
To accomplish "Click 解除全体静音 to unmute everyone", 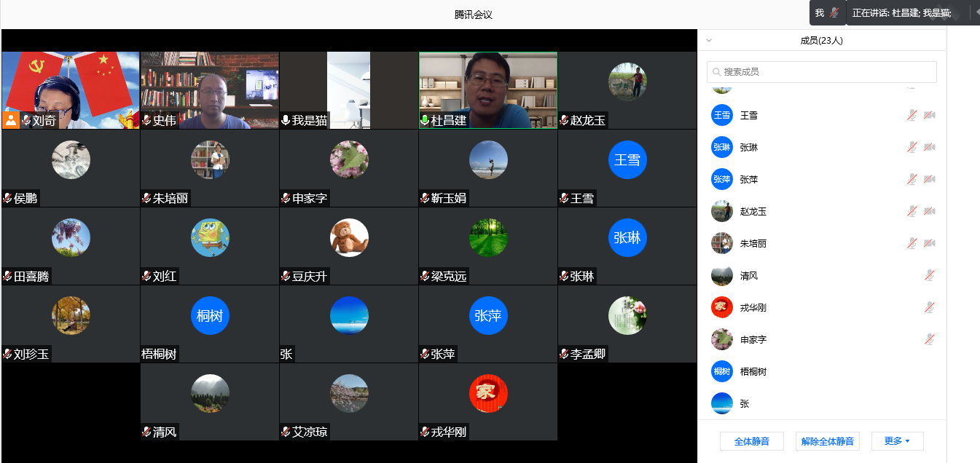I will tap(827, 441).
